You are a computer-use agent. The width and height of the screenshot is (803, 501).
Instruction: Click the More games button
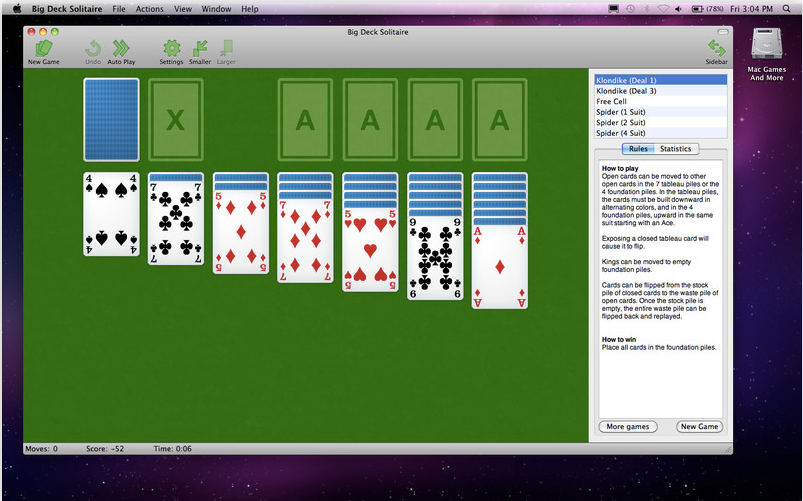coord(628,426)
